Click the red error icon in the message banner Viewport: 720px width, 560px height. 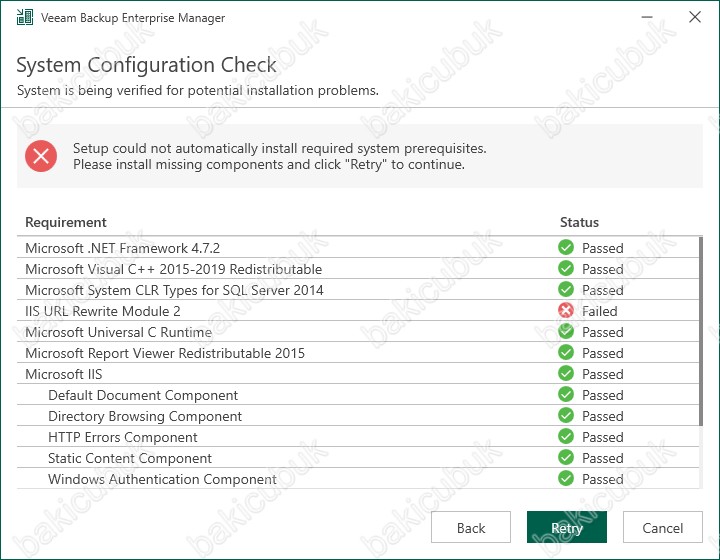(41, 156)
